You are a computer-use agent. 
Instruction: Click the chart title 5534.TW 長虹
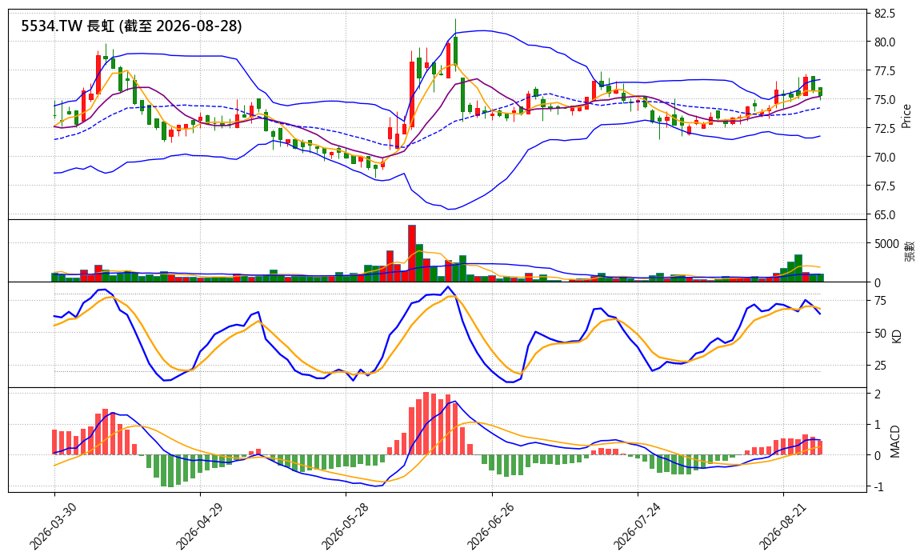click(68, 26)
